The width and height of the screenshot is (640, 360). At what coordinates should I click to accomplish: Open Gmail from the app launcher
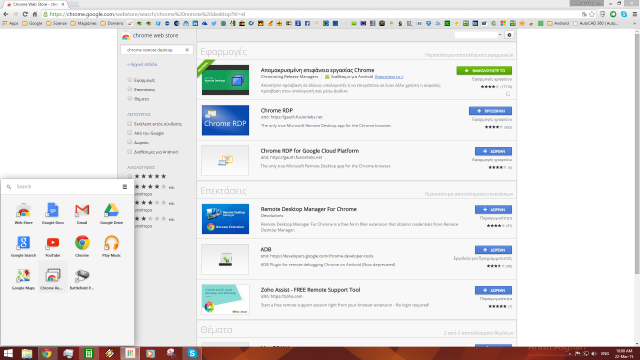[82, 213]
